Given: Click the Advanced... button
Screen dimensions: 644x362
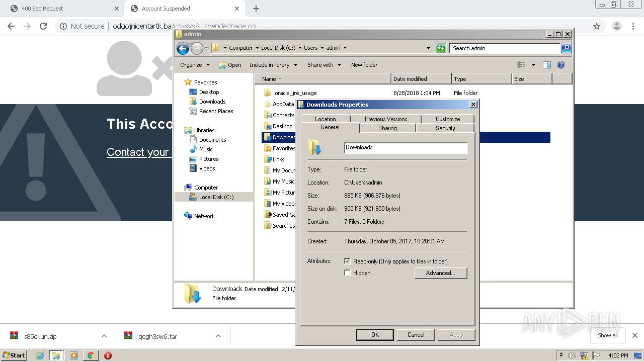Looking at the screenshot, I should [x=441, y=273].
